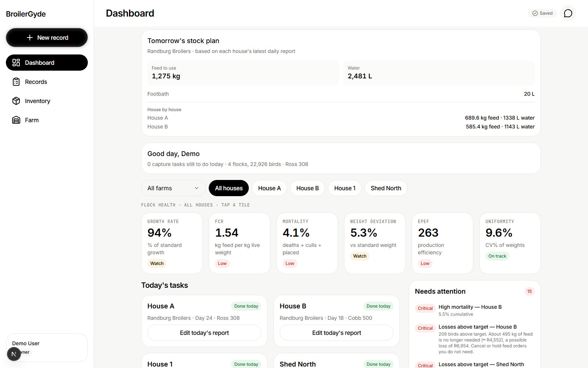Click the BroilerGyde logo text

pyautogui.click(x=26, y=14)
